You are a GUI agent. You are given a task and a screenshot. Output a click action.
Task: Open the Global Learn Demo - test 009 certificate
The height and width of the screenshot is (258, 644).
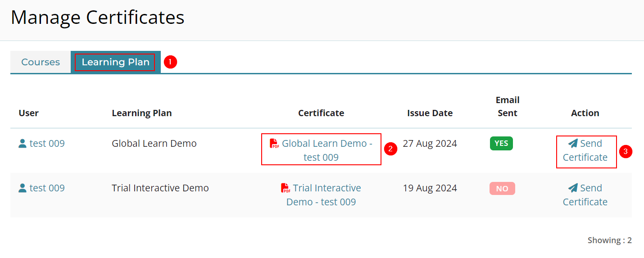tap(321, 150)
